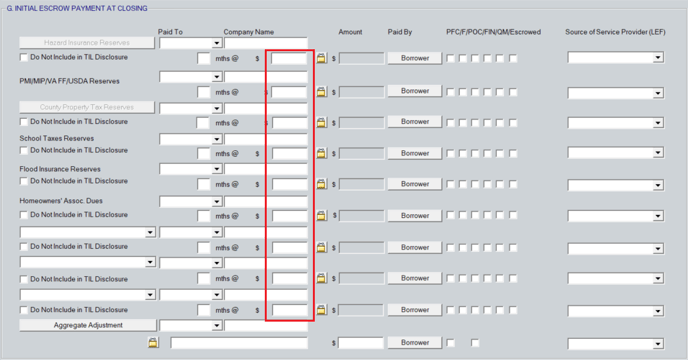Image resolution: width=688 pixels, height=360 pixels.
Task: Open Paid To dropdown for Flood Insurance Reserves
Action: click(217, 169)
